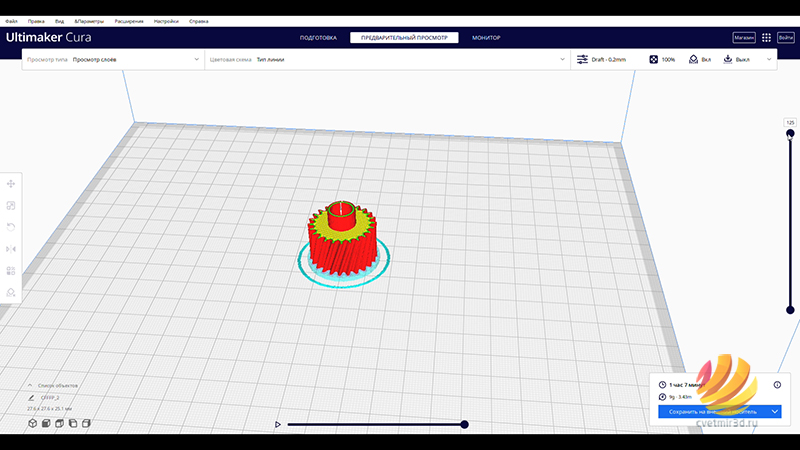The width and height of the screenshot is (800, 450).
Task: Click the material usage spool icon
Action: [662, 397]
